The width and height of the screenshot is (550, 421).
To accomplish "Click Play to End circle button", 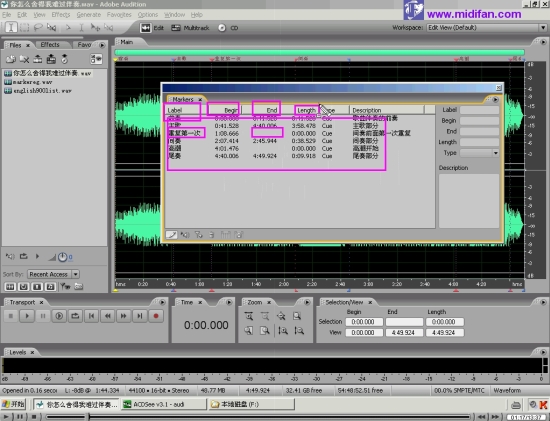I will [59, 316].
